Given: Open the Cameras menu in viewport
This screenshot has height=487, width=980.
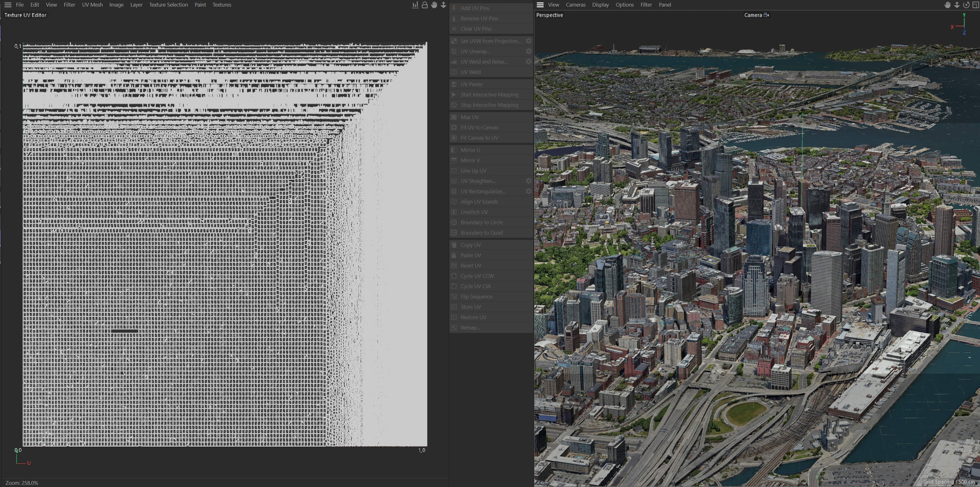Looking at the screenshot, I should click(x=576, y=5).
